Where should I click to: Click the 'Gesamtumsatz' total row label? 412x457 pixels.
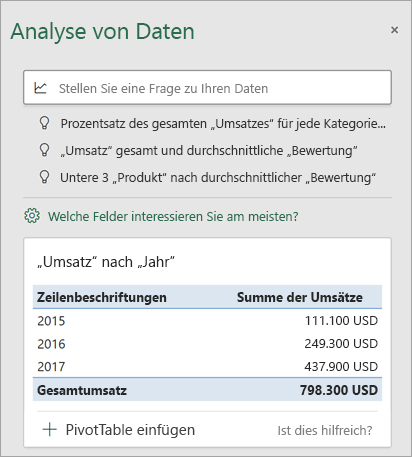click(x=82, y=390)
